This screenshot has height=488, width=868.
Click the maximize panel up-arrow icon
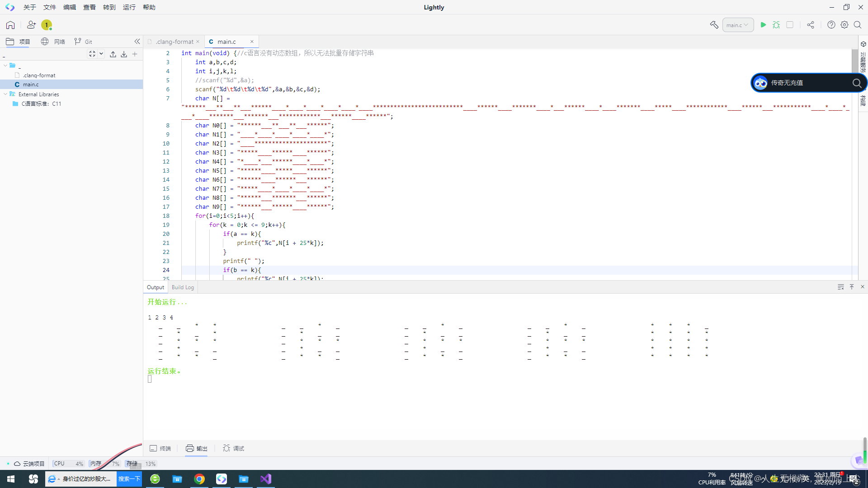pos(852,287)
